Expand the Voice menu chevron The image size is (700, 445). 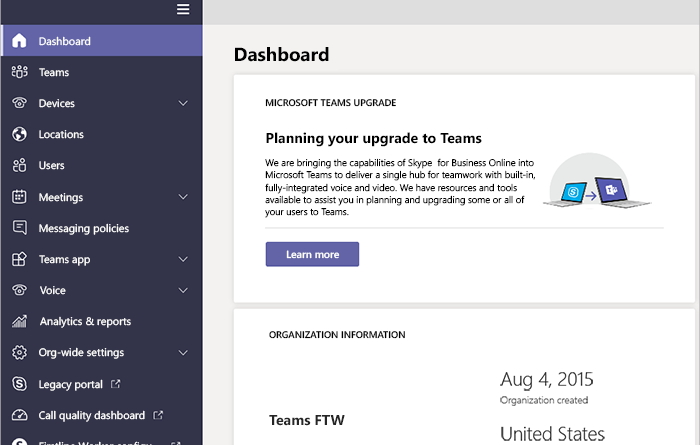pos(183,290)
